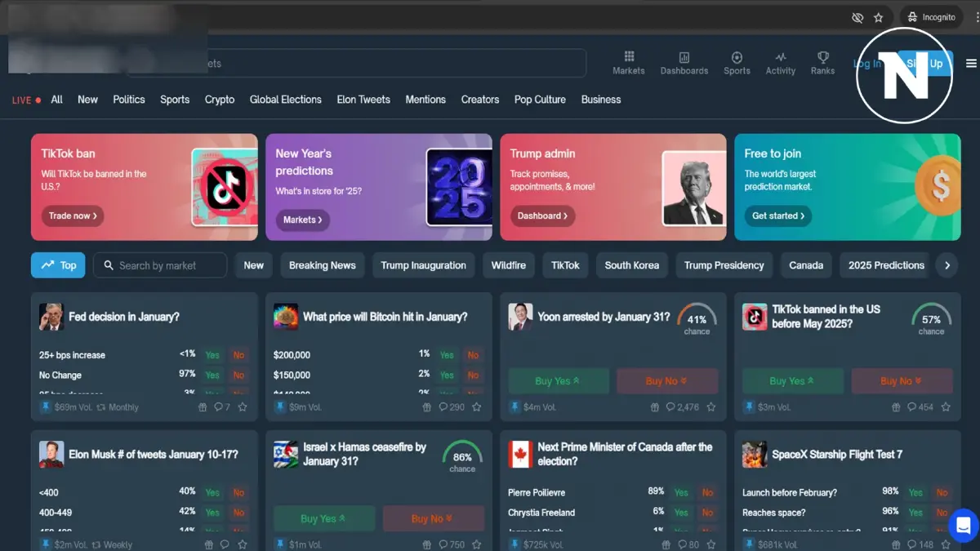Open comments on Fed decision card
980x551 pixels.
point(222,407)
